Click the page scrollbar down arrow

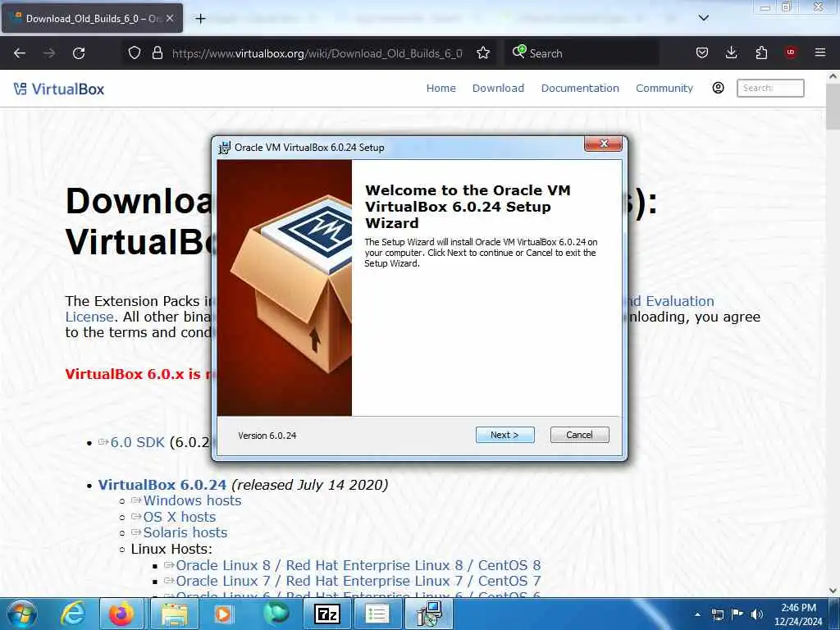[833, 591]
